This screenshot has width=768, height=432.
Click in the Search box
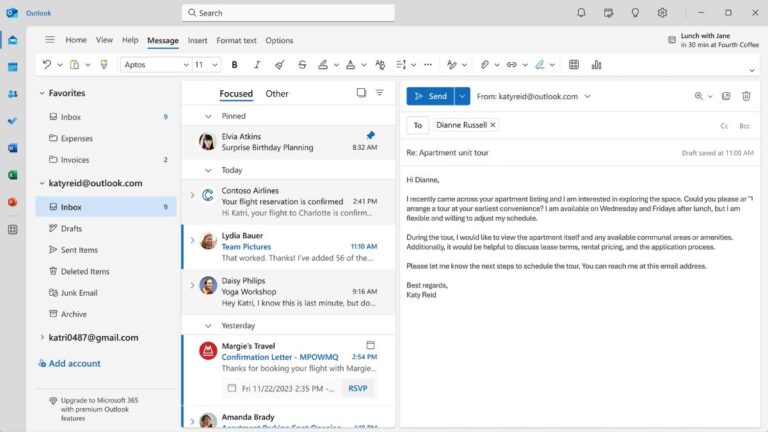(x=288, y=13)
